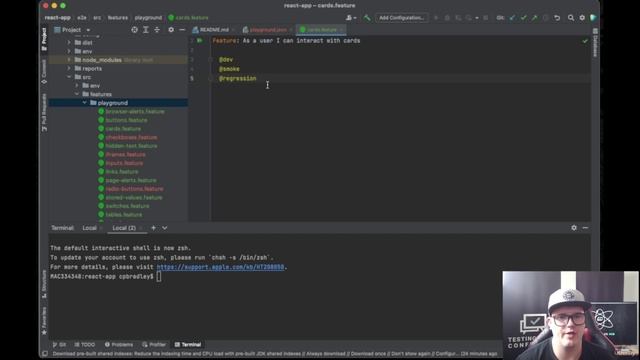Open browser-alerts.feature file
The height and width of the screenshot is (360, 640).
(x=135, y=111)
